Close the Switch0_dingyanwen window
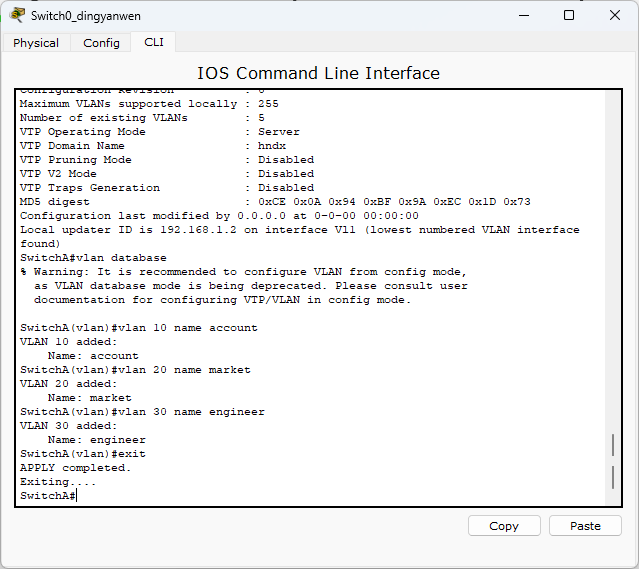This screenshot has width=639, height=569. pos(615,15)
